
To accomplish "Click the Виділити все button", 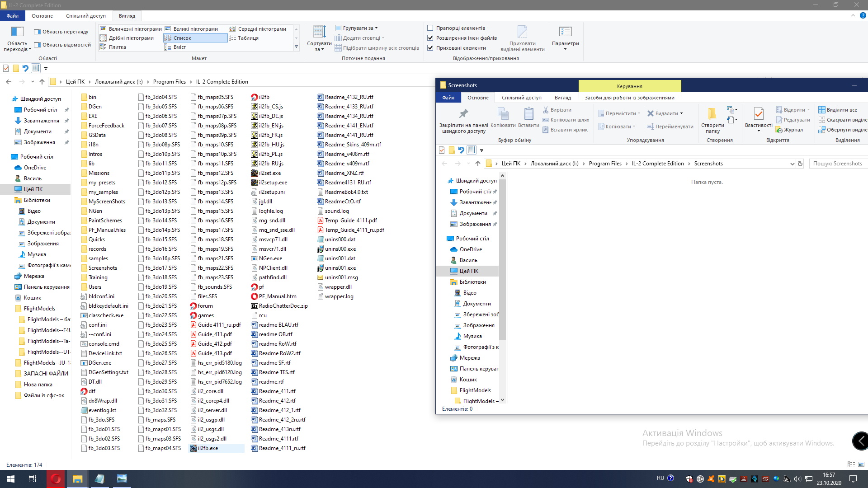I will (x=838, y=110).
